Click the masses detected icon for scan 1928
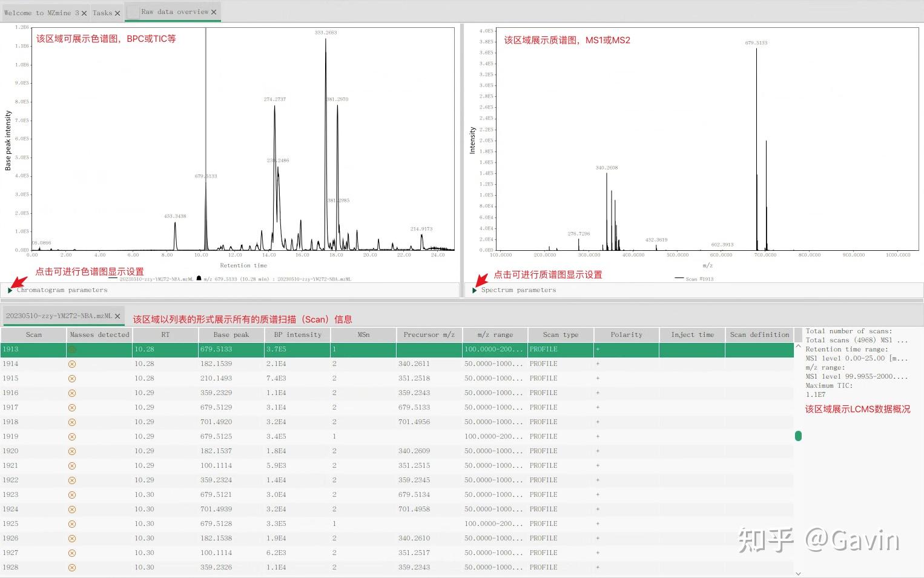 click(x=72, y=567)
